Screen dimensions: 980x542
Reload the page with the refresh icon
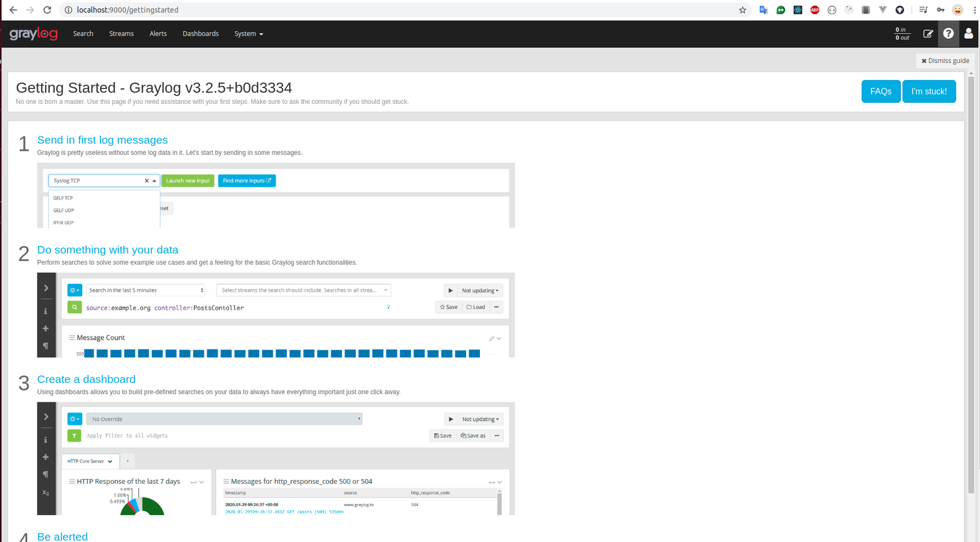pyautogui.click(x=48, y=10)
